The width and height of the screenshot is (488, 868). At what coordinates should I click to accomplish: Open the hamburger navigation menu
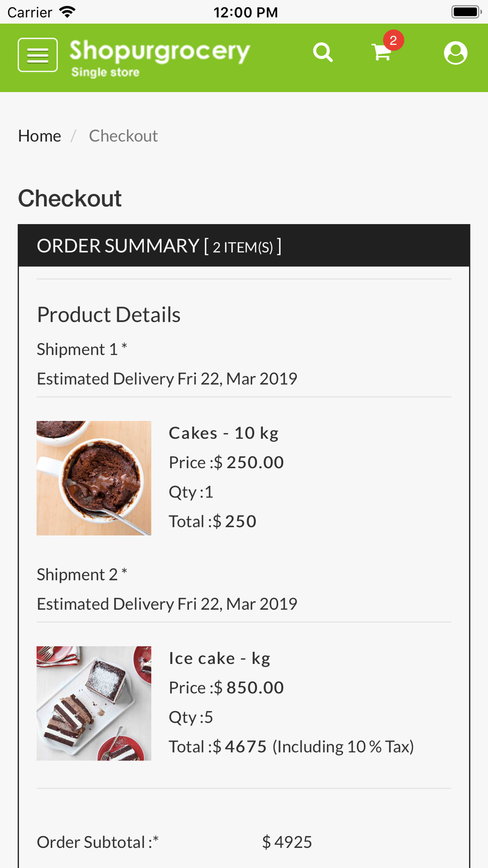pos(38,55)
